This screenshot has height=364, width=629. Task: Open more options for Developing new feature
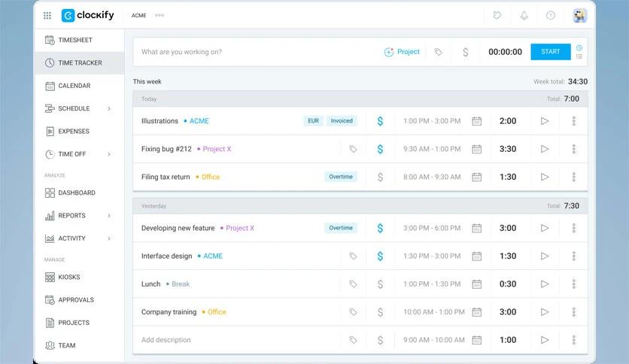573,228
